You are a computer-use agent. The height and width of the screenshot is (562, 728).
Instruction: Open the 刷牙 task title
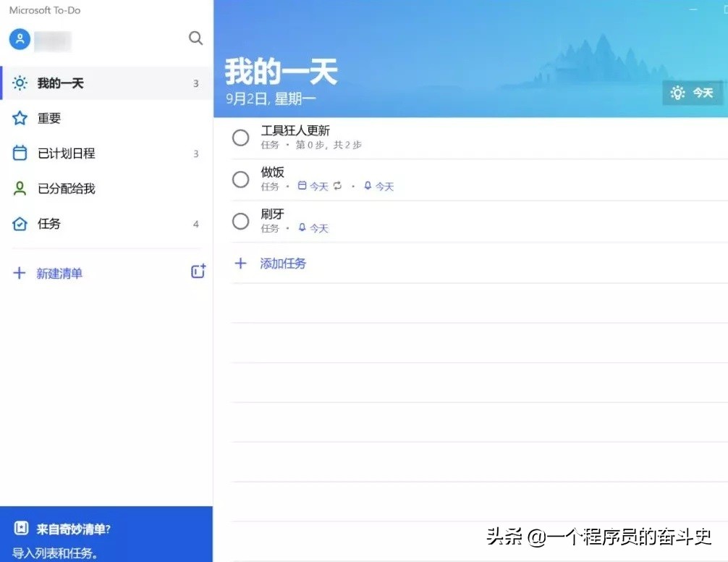coord(273,214)
